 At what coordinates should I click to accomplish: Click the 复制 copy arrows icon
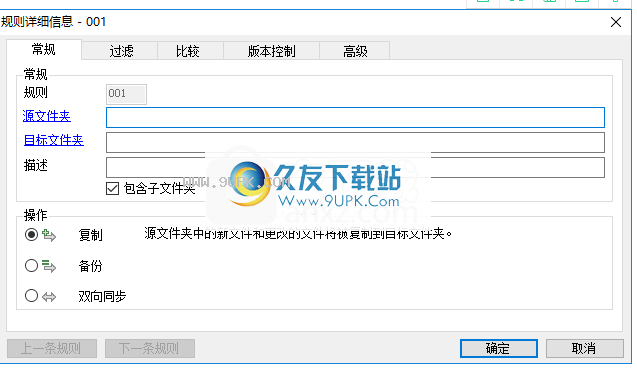tap(49, 235)
